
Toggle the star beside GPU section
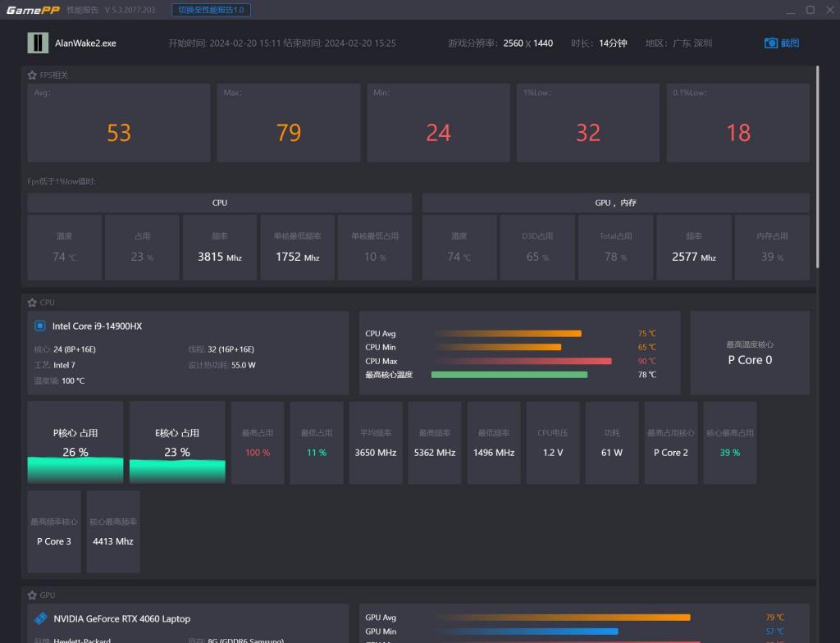pos(32,595)
